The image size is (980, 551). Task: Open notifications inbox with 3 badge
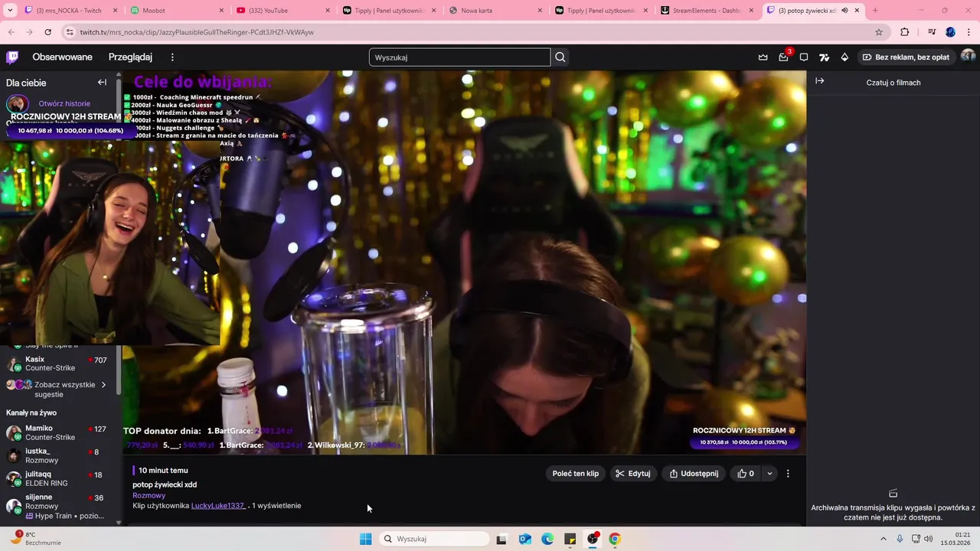(783, 57)
